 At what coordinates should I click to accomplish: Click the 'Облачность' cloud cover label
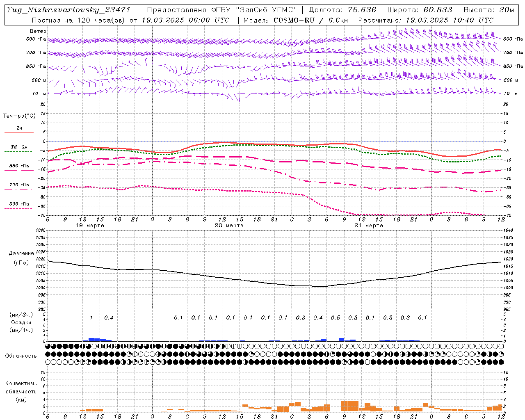tap(21, 356)
